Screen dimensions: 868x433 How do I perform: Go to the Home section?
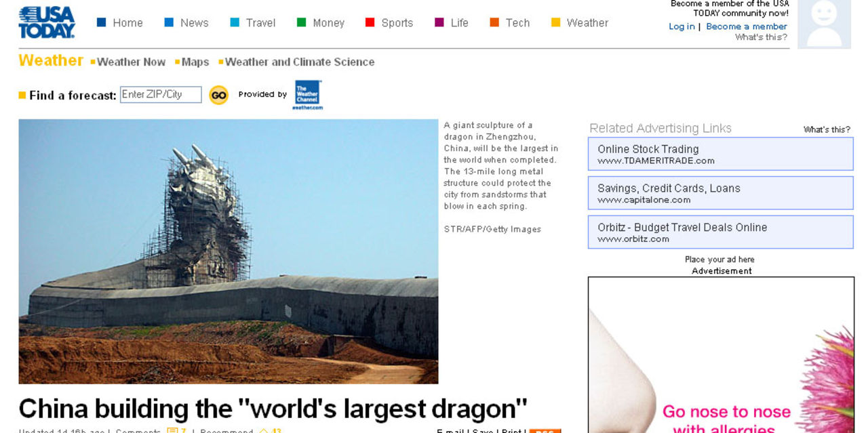[127, 23]
